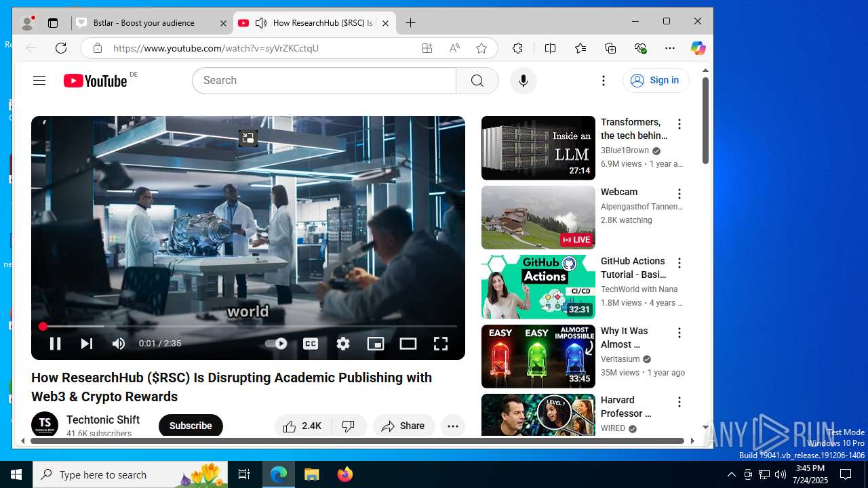Open menu for Transformers video
The image size is (868, 488).
[679, 124]
